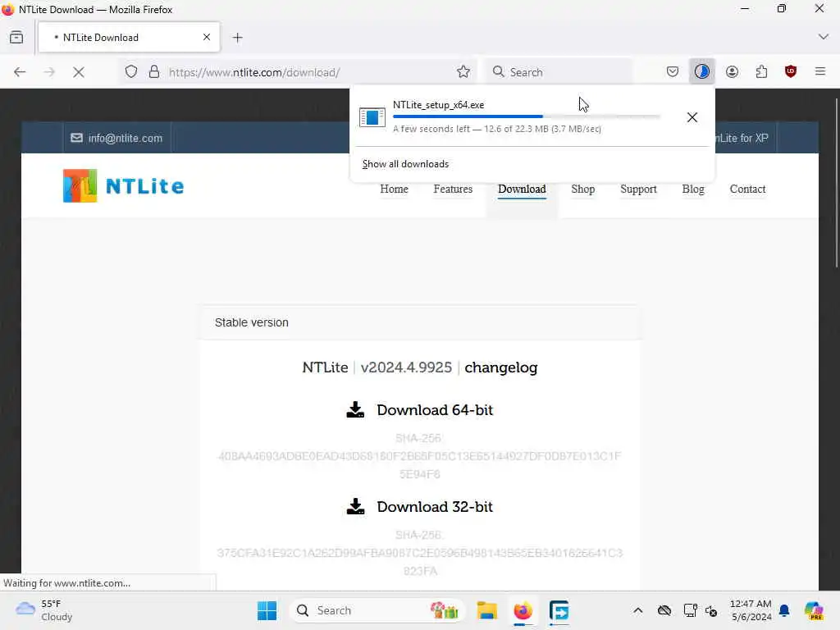Screen dimensions: 840x630
Task: Click the Firefox Search box
Action: 559,72
